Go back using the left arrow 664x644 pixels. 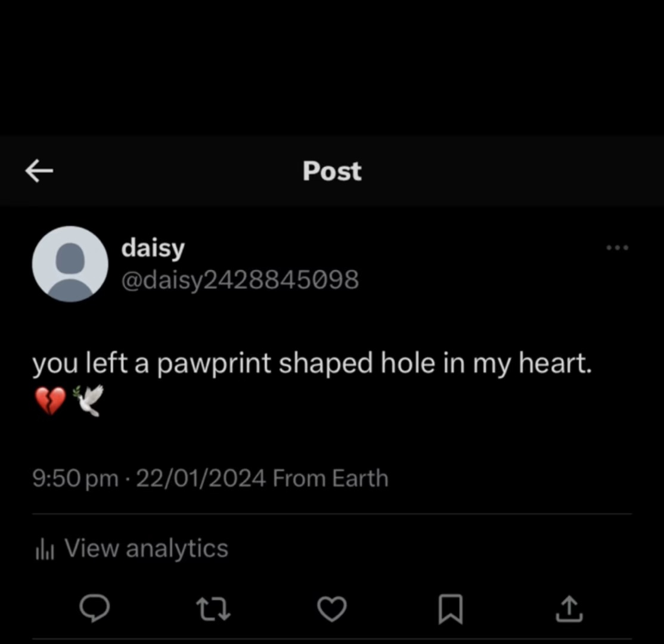(39, 172)
